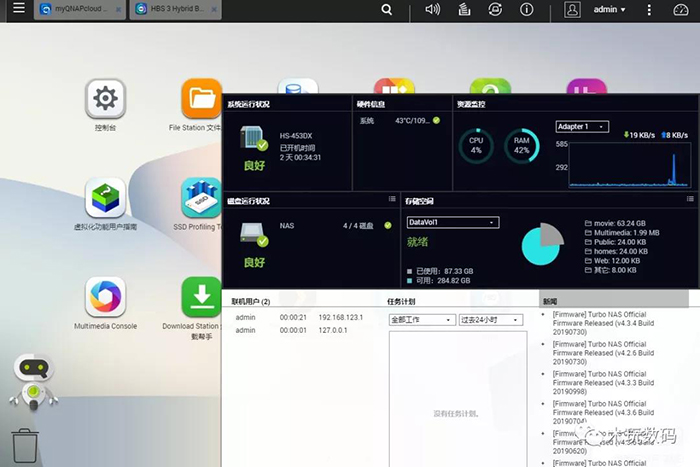Open firmware news v4.3.3 Build 20190998
This screenshot has width=700, height=467.
click(604, 383)
